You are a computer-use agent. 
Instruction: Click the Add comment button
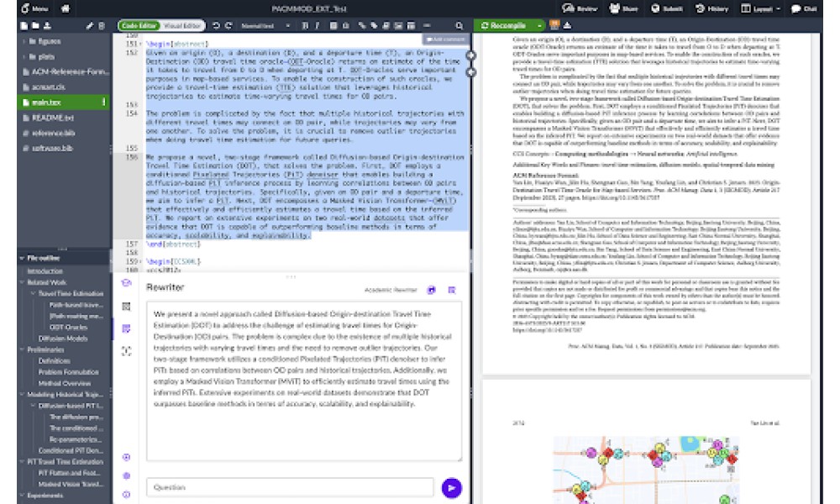coord(445,39)
